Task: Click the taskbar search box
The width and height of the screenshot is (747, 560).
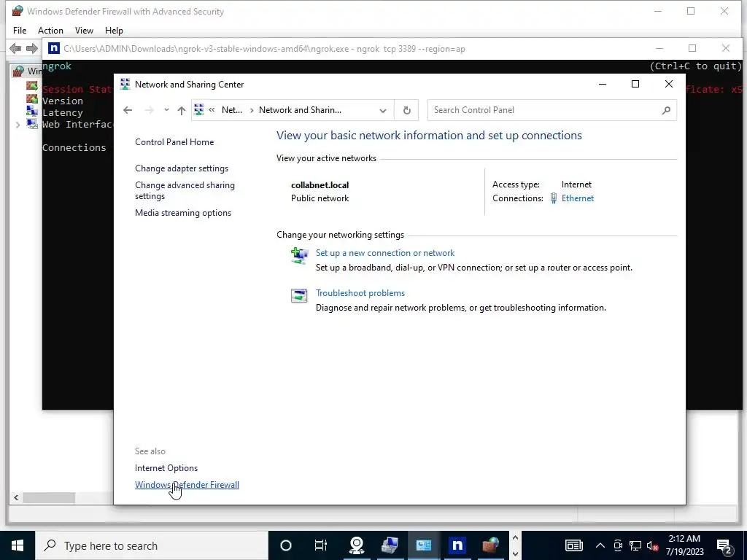Action: tap(152, 545)
